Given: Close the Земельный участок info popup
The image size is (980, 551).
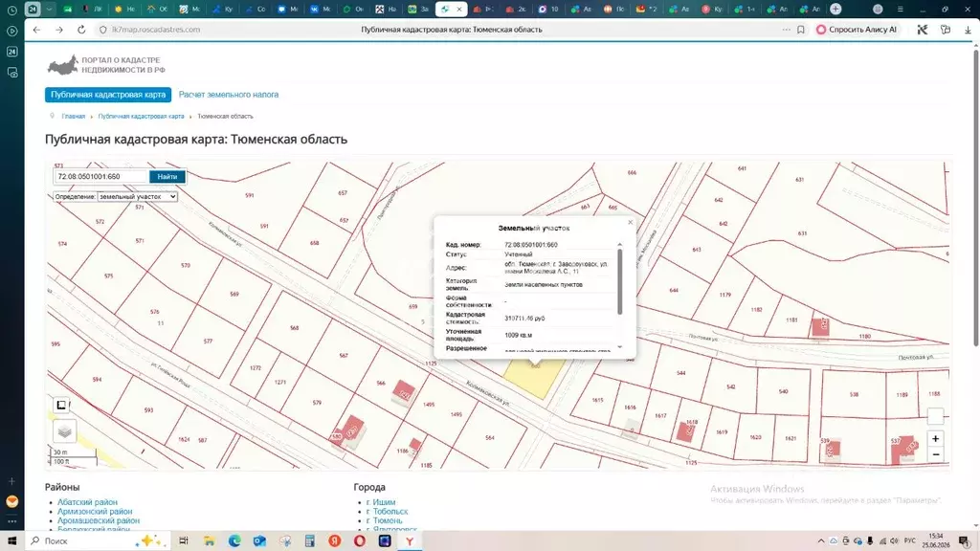Looking at the screenshot, I should (x=630, y=222).
